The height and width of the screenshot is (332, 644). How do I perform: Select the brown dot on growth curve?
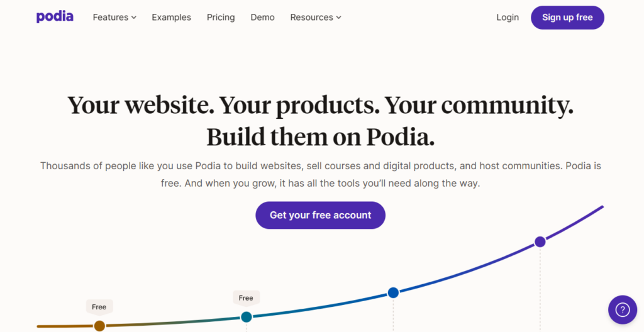tap(99, 326)
